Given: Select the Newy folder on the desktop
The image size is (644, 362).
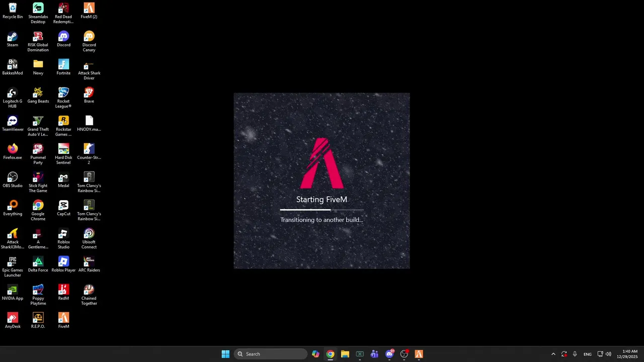Looking at the screenshot, I should [x=38, y=67].
